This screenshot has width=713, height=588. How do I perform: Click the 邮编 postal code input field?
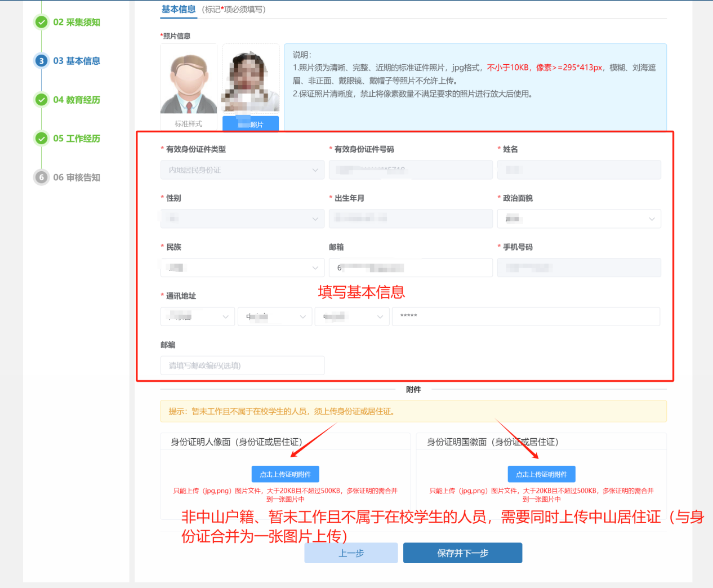pos(242,366)
